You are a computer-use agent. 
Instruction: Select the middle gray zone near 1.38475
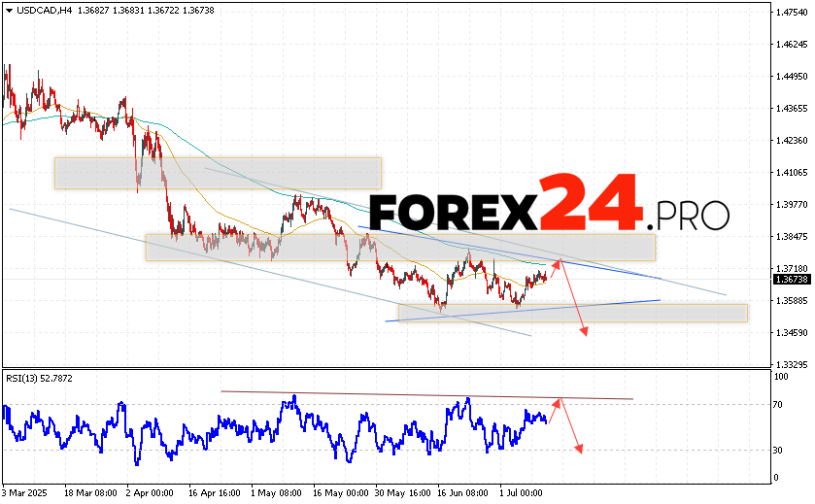coord(400,247)
